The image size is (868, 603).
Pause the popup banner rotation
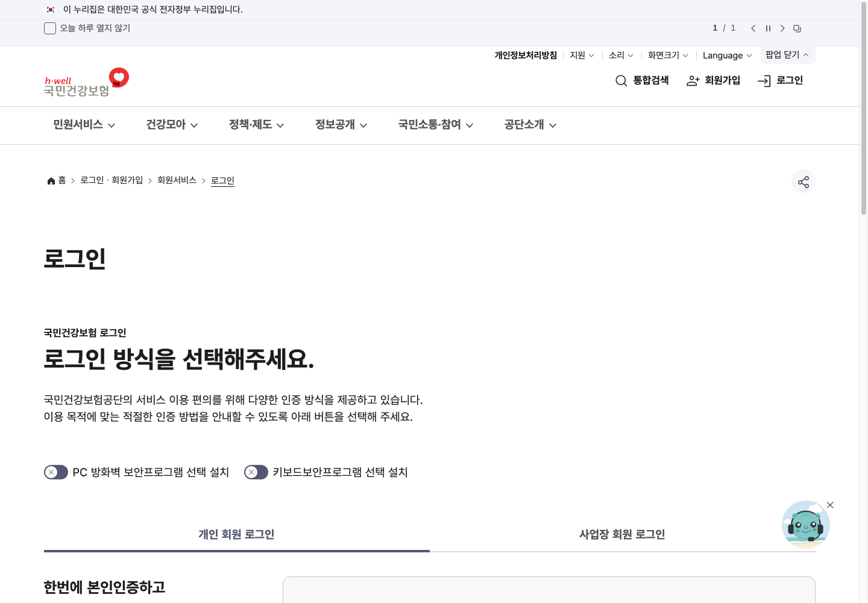pyautogui.click(x=768, y=28)
